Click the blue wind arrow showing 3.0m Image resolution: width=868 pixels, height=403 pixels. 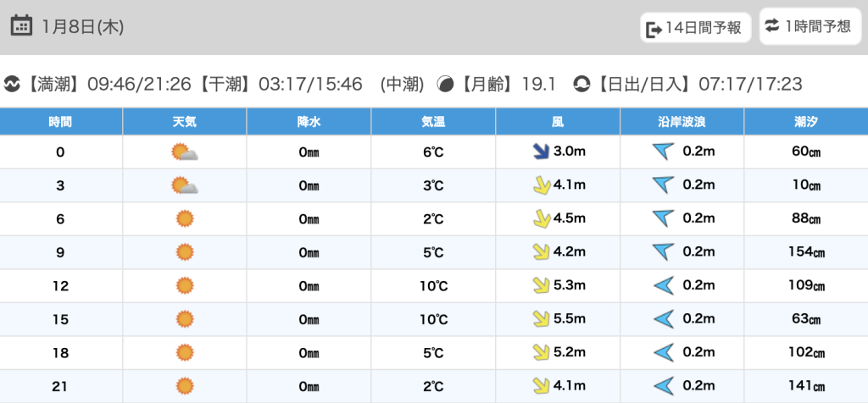click(x=539, y=152)
